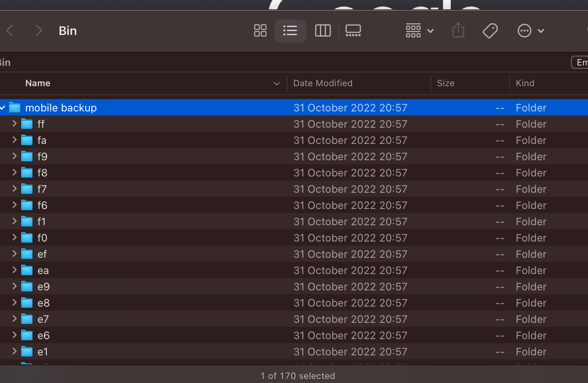This screenshot has height=383, width=588.
Task: Open the More actions ellipsis menu
Action: [x=531, y=30]
